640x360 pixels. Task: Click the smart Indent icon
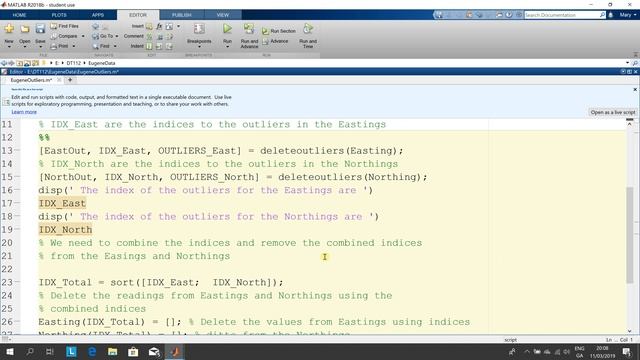(149, 47)
